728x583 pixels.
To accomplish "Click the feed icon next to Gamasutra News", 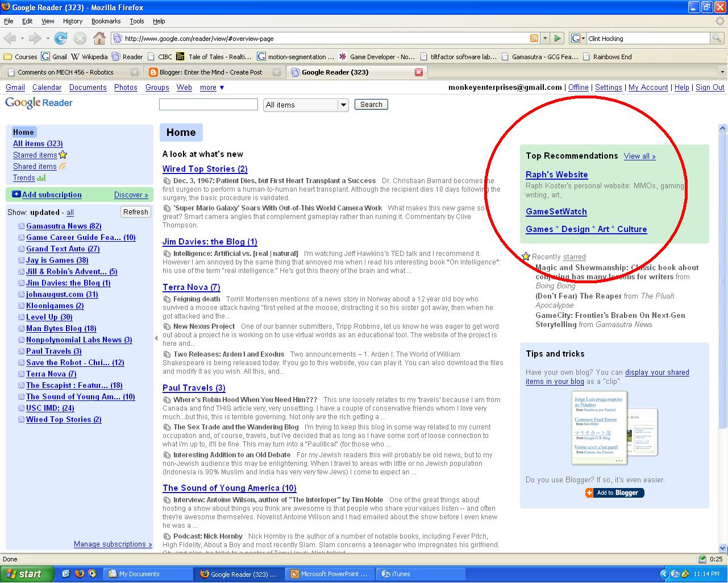I will click(21, 226).
